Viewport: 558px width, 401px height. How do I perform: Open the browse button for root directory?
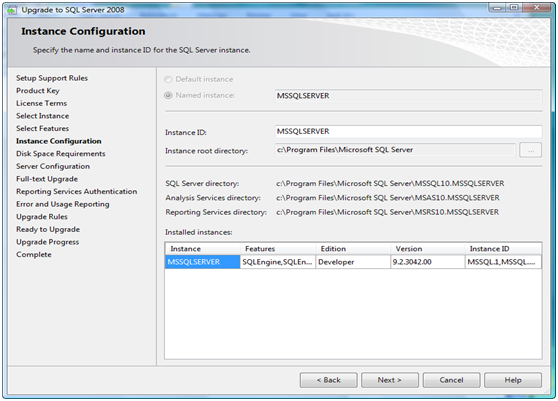click(530, 150)
